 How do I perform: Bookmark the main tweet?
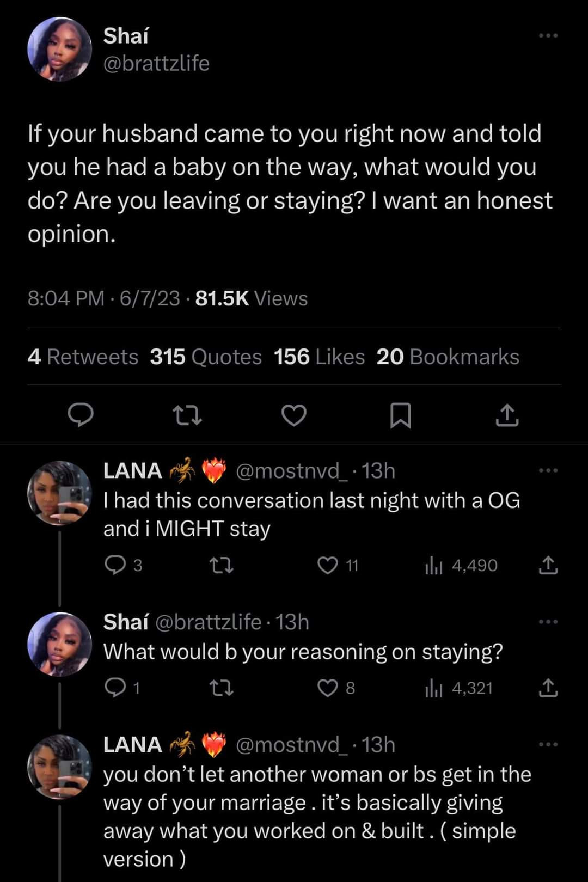coord(401,416)
